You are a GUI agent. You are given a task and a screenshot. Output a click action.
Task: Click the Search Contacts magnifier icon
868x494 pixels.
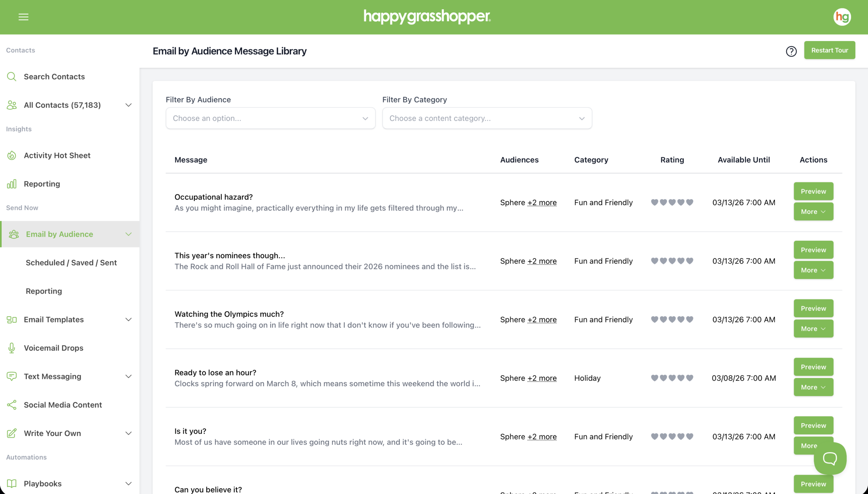[12, 77]
